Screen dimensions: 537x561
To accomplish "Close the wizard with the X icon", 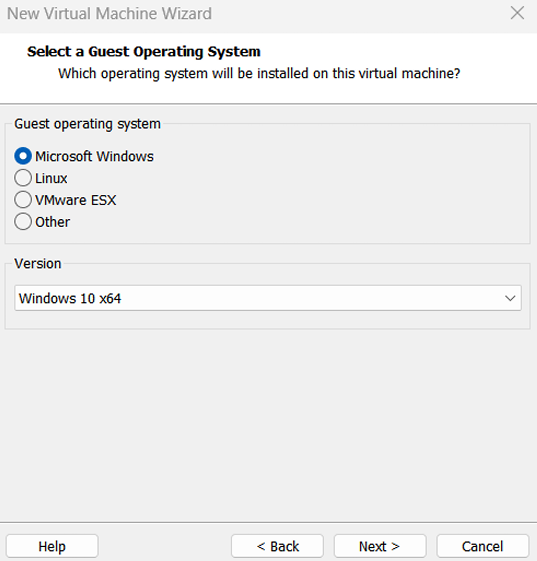I will click(x=517, y=13).
